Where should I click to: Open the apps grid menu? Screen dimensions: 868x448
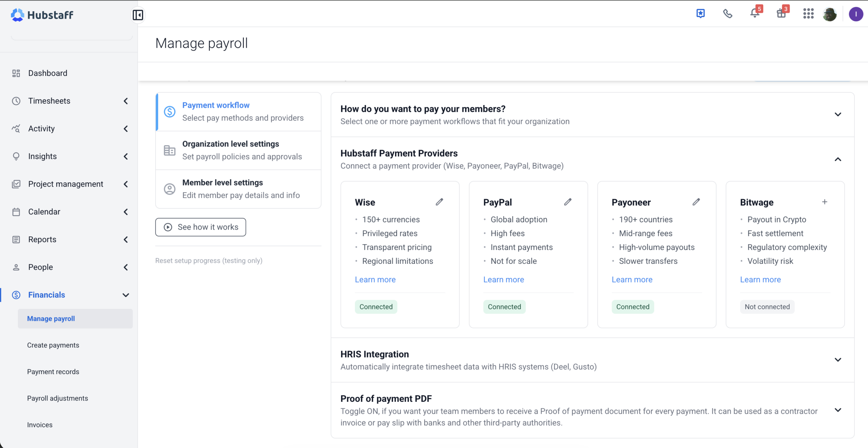click(x=808, y=14)
